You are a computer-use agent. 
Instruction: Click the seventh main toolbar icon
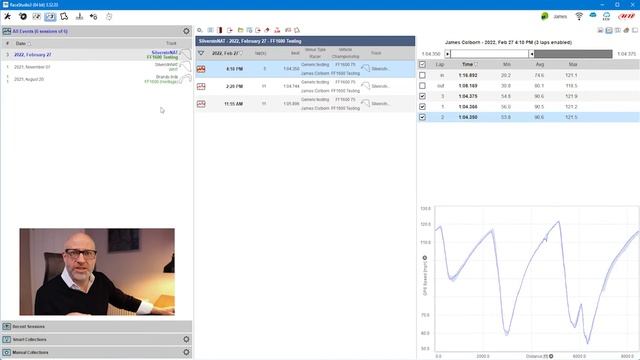tap(93, 16)
